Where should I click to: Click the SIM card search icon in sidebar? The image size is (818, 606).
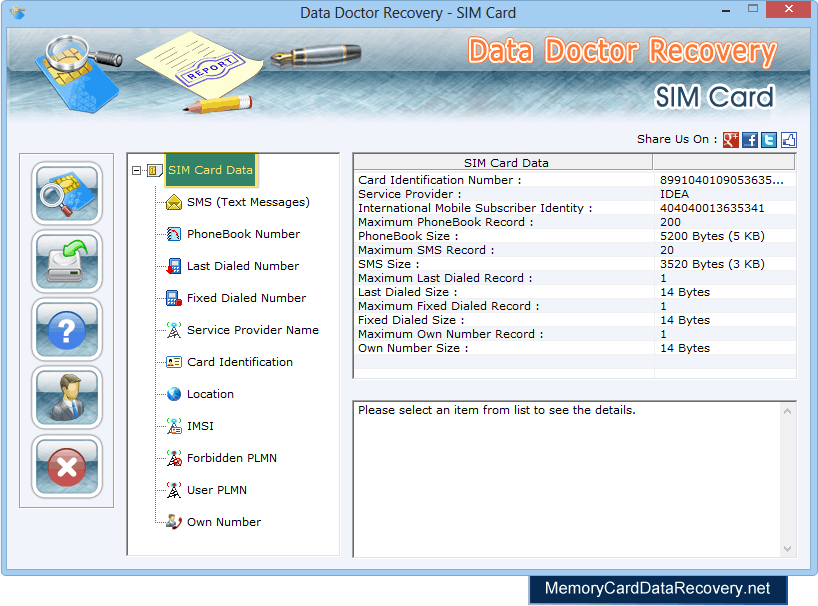point(67,193)
